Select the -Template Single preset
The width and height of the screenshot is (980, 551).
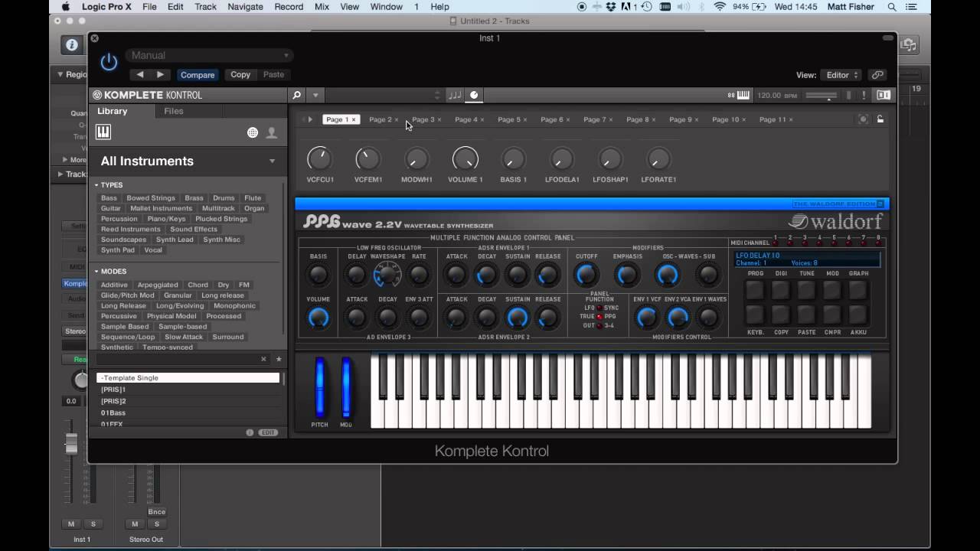click(x=188, y=378)
